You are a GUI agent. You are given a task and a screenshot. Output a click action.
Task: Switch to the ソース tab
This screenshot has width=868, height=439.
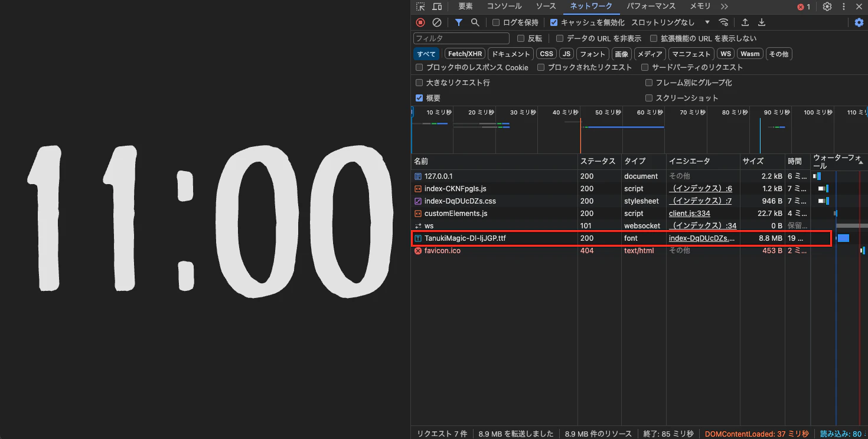click(546, 6)
